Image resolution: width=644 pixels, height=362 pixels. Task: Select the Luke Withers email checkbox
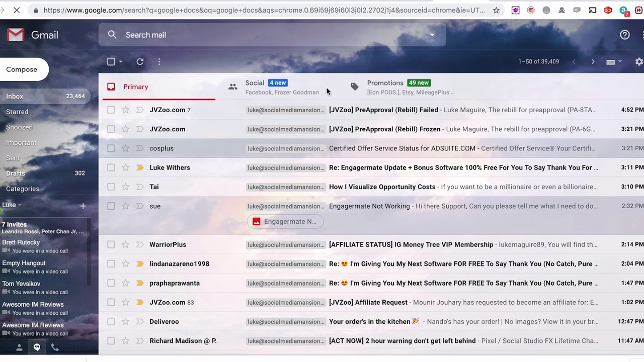[x=111, y=167]
